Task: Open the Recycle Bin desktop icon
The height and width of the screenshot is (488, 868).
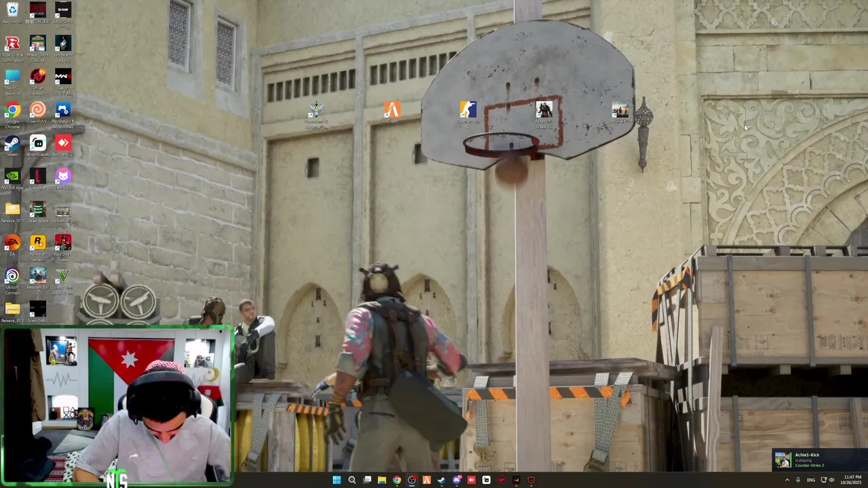Action: click(12, 12)
